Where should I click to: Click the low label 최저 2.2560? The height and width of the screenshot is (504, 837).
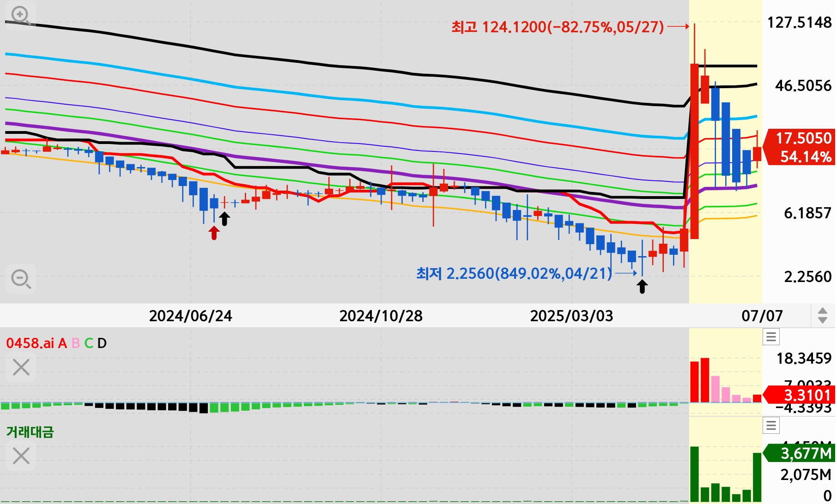coord(514,273)
